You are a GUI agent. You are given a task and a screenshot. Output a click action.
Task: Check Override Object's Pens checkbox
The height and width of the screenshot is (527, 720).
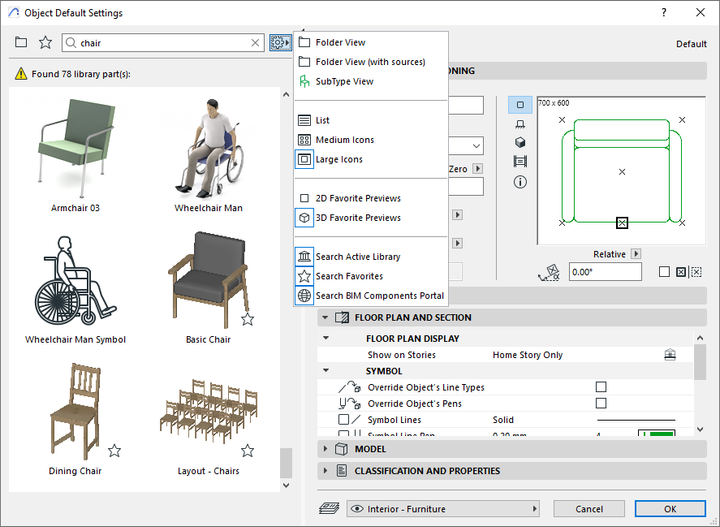(x=601, y=403)
